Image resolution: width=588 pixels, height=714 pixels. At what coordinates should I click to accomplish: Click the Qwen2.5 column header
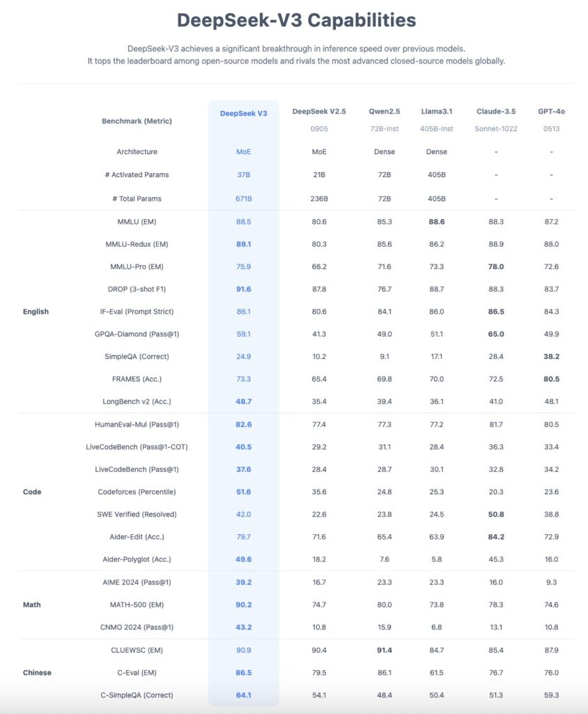(384, 112)
